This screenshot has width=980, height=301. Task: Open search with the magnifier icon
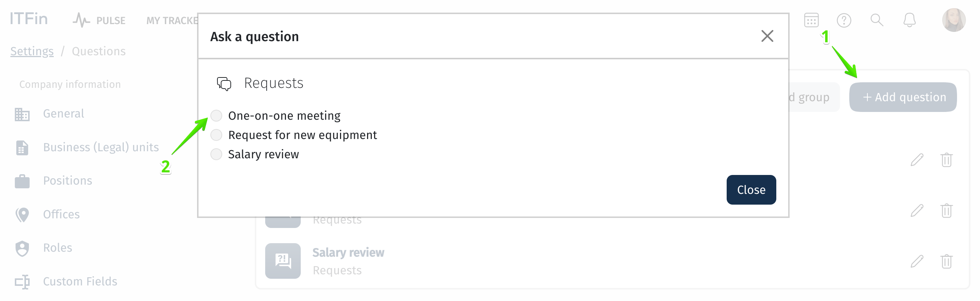point(877,20)
